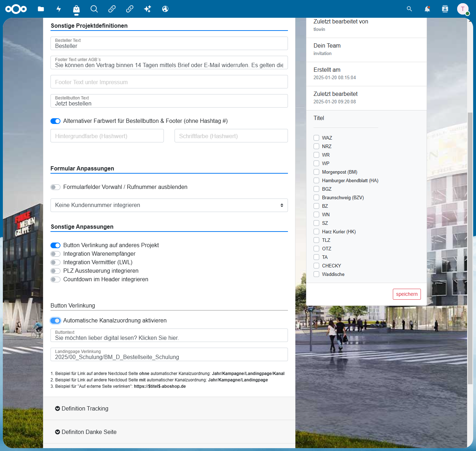Open magnifier app icon beside the bag icon
Screen dimensions: 476x451
[x=94, y=9]
